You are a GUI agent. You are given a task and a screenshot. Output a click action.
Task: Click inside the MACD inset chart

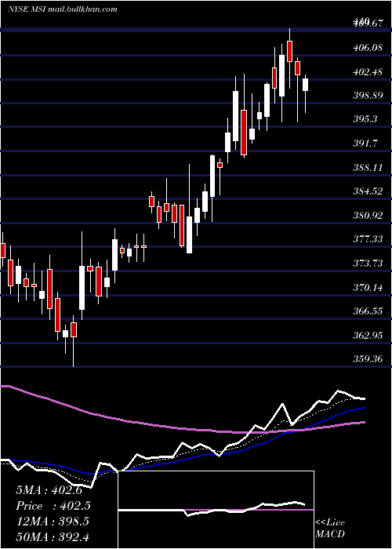click(216, 510)
